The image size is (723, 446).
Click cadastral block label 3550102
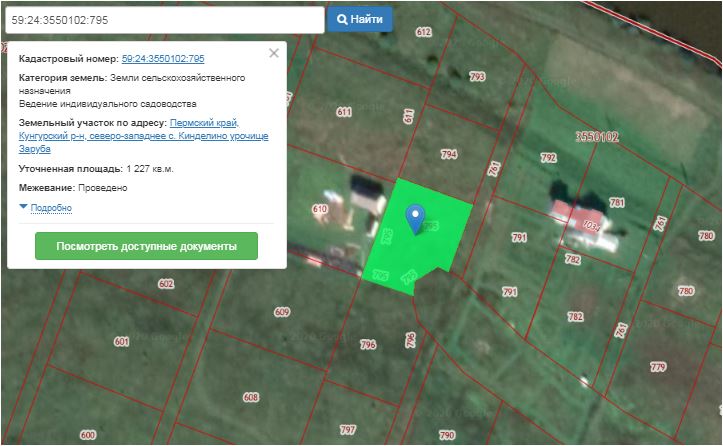[x=597, y=136]
